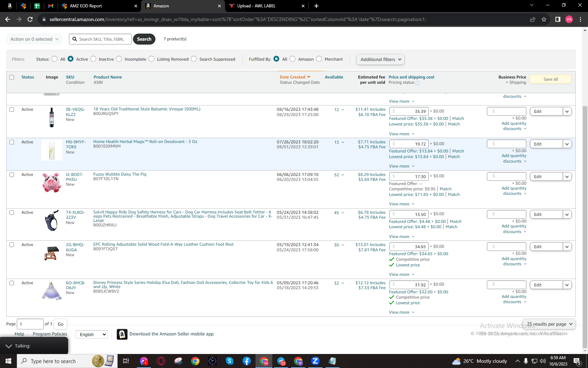Screen dimensions: 588x368
Task: Open a new browser tab
Action: (x=316, y=6)
